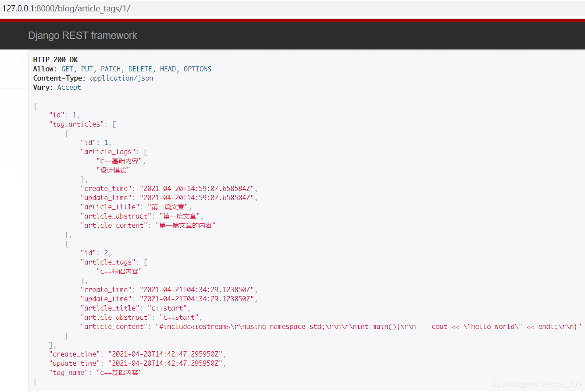Click the create_time value 2021-04-21T04:34:29.123850Z
The image size is (585, 392).
coord(196,290)
